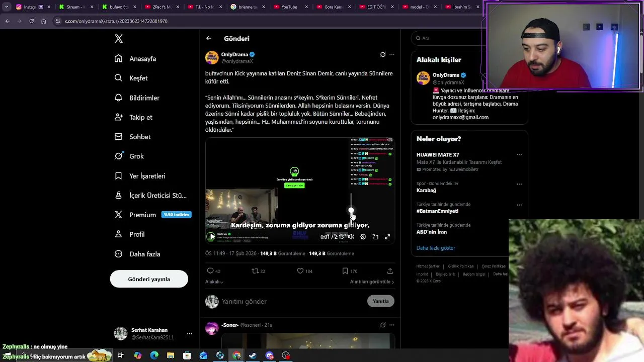Viewport: 644px width, 362px height.
Task: Open options for Karabağ trend
Action: point(519,184)
